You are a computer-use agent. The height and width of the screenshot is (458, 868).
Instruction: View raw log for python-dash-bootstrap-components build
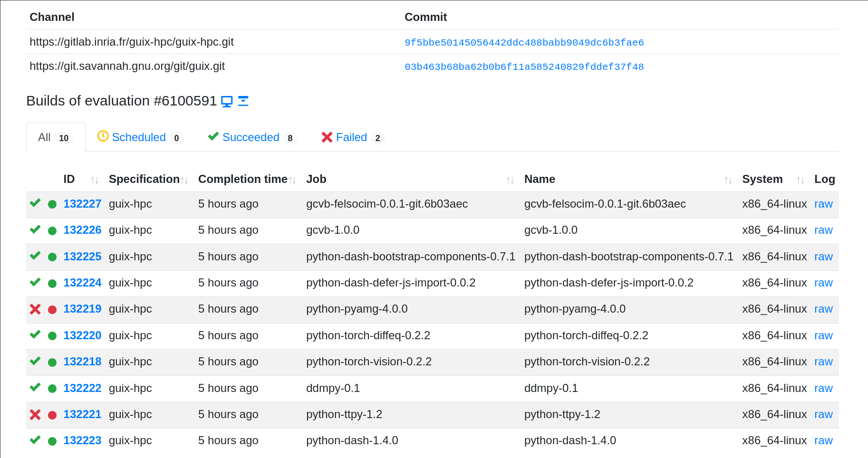823,257
